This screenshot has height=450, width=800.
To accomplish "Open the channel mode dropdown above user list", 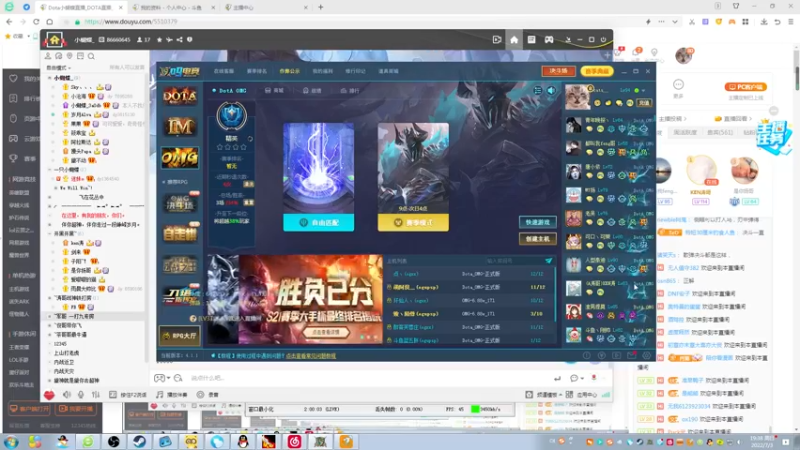I will (x=58, y=68).
